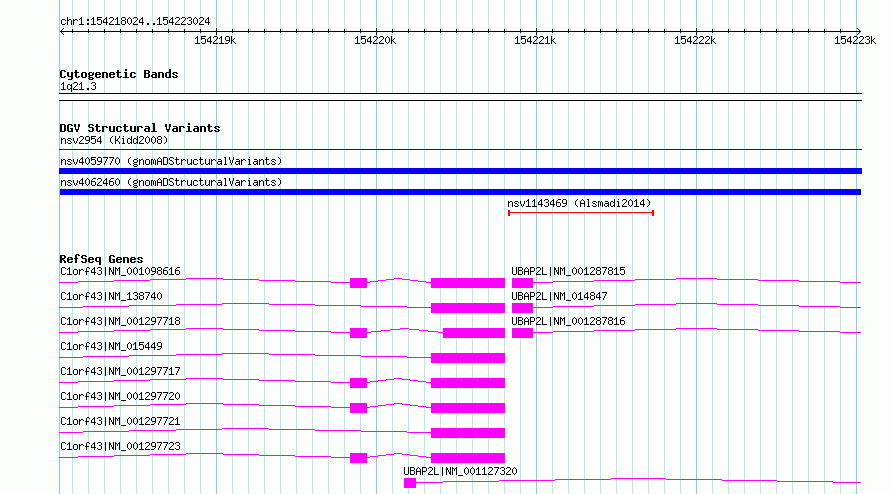Click the left arrow of the ruler
The height and width of the screenshot is (494, 890).
pos(63,31)
